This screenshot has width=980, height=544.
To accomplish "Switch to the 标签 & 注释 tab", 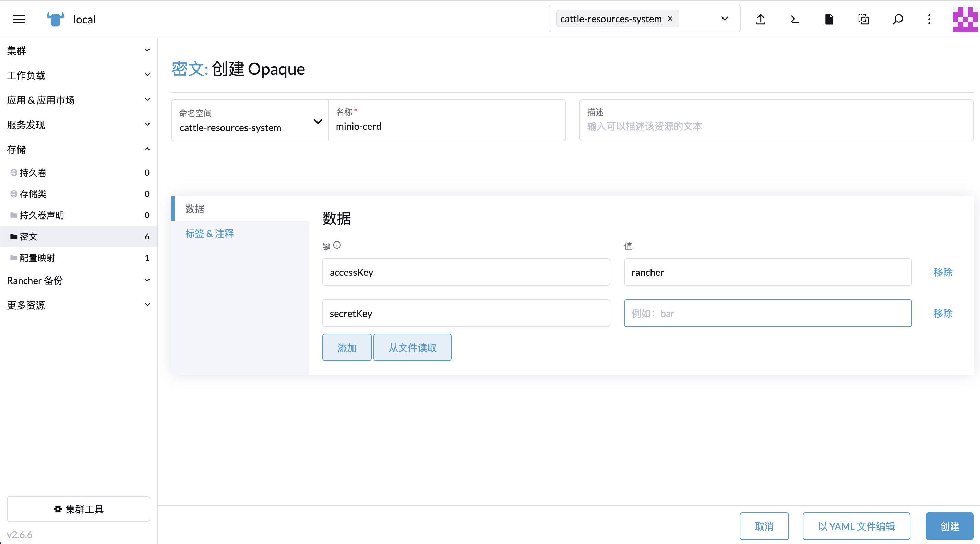I will (x=210, y=233).
